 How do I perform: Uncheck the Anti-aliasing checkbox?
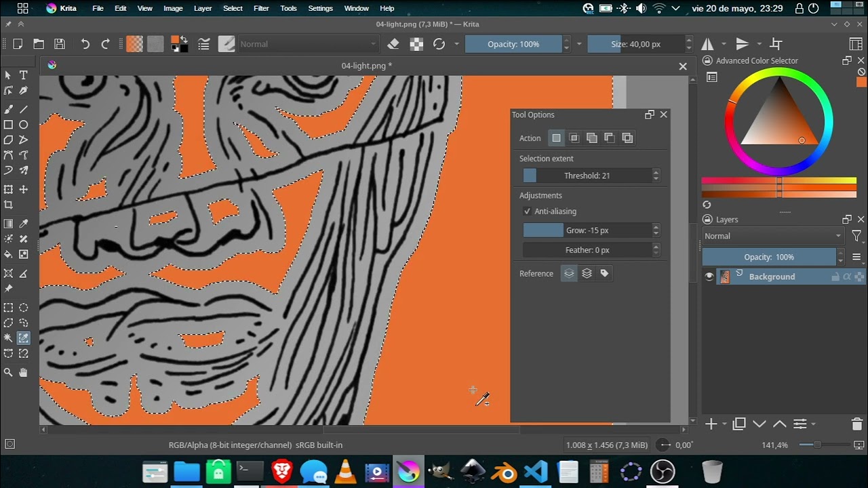(x=528, y=211)
